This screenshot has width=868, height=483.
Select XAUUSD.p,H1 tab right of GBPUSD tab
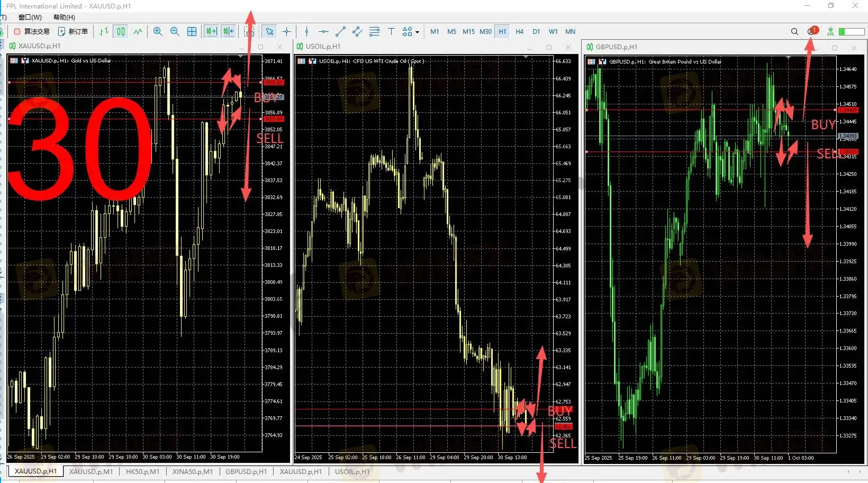(301, 471)
